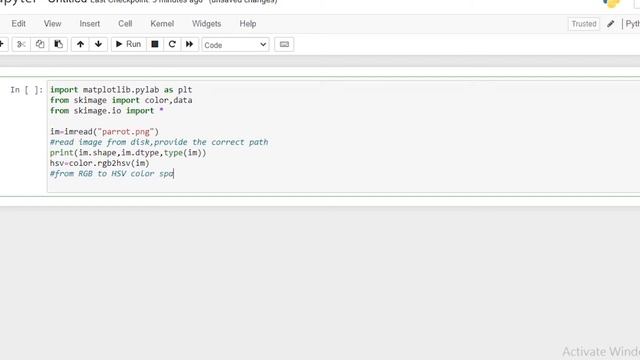Open the Edit menu
Image resolution: width=640 pixels, height=360 pixels.
pyautogui.click(x=18, y=24)
